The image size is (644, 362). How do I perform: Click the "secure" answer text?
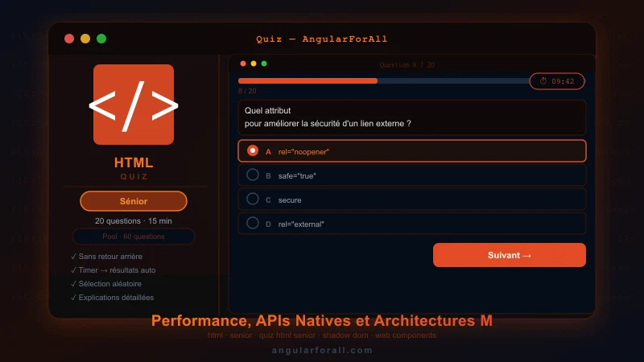290,200
